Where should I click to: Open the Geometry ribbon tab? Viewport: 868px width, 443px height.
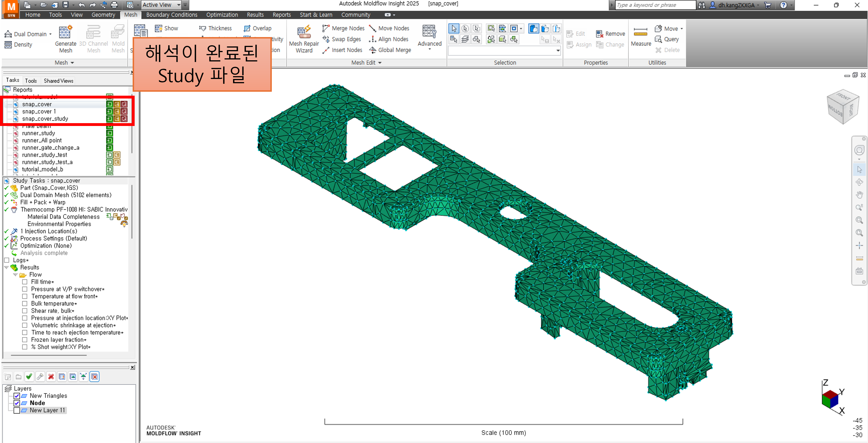(103, 15)
